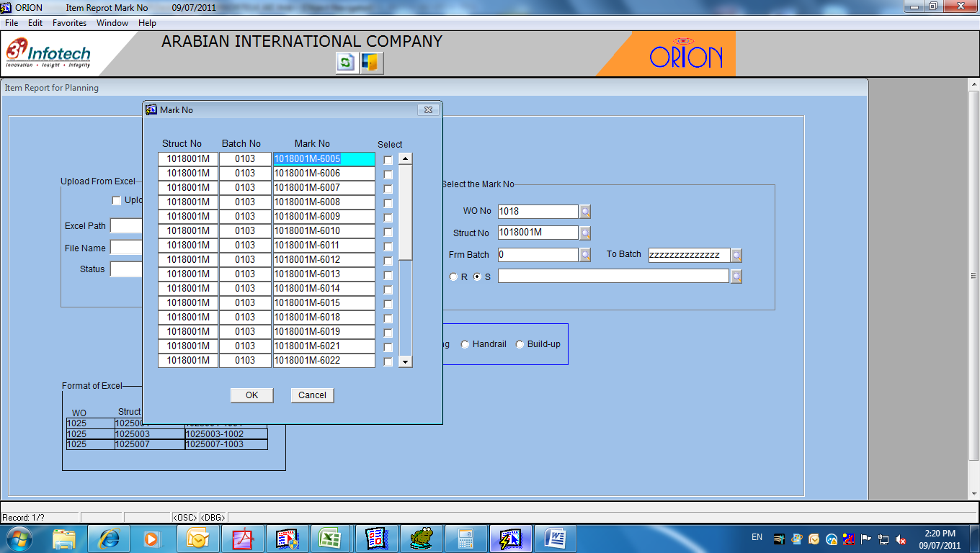Choose the Handrail radio option
The height and width of the screenshot is (553, 980).
(x=465, y=345)
